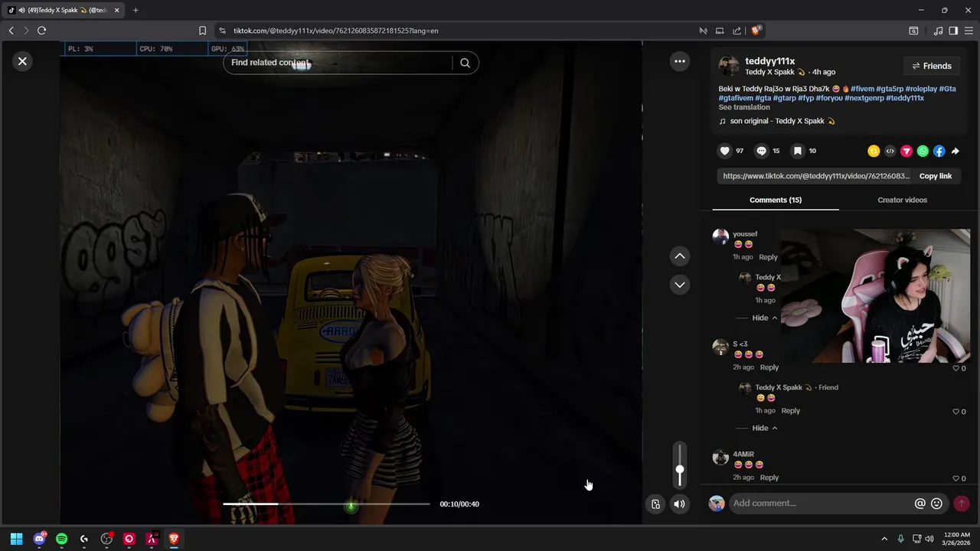Click the icon left of the speaker button
Viewport: 980px width, 551px height.
pos(656,504)
